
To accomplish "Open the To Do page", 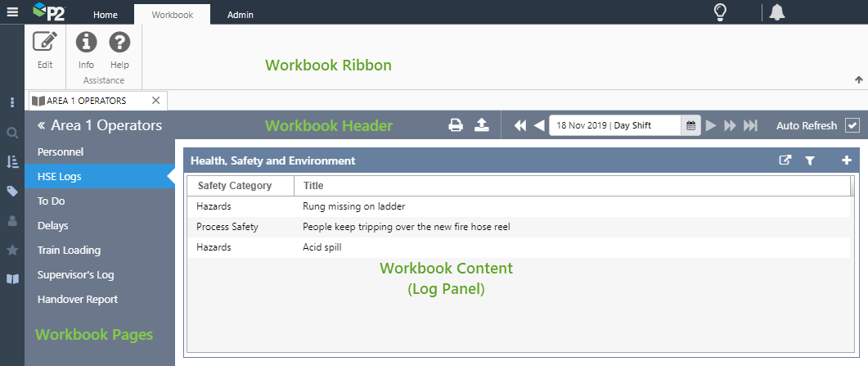I will (100, 201).
